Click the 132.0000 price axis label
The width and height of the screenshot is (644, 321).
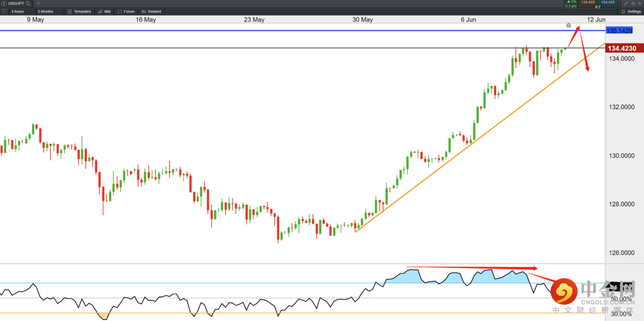621,107
